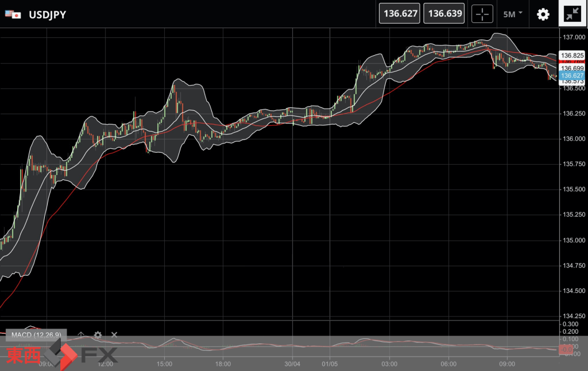This screenshot has height=371, width=588.
Task: Click the 135.250 price axis label
Action: [x=574, y=215]
